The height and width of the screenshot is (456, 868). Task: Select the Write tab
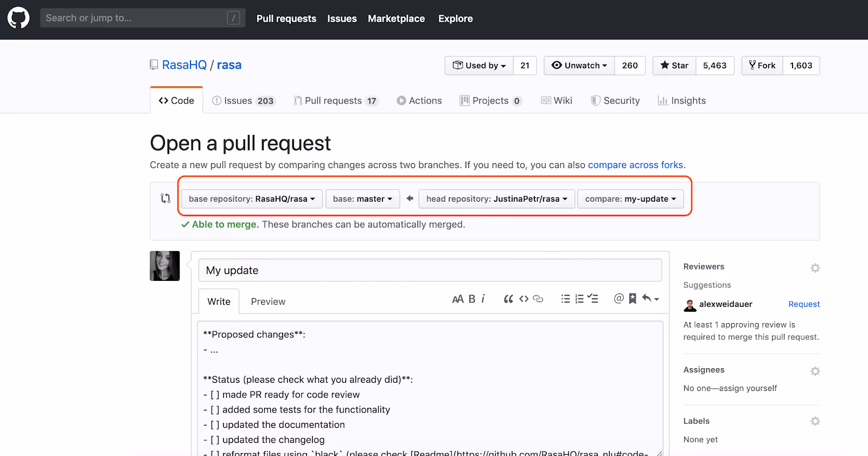point(219,301)
